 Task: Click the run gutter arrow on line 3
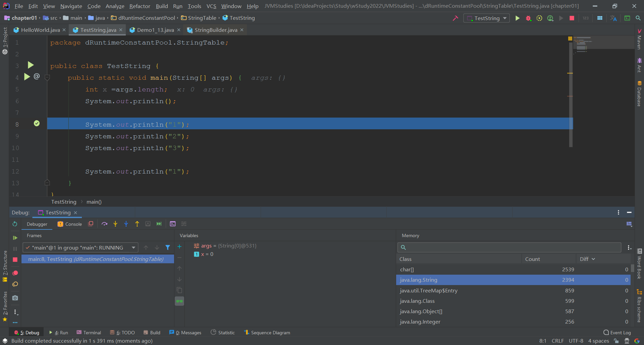pos(31,65)
